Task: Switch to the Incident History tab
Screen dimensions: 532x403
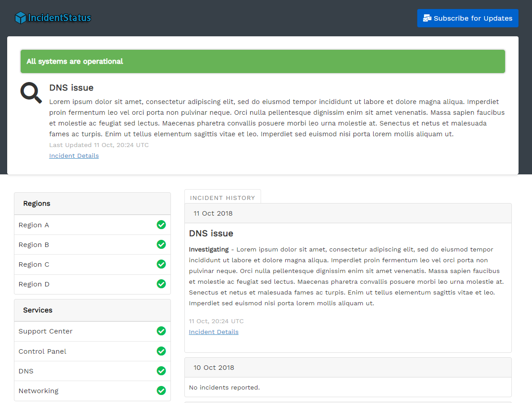Action: (222, 197)
